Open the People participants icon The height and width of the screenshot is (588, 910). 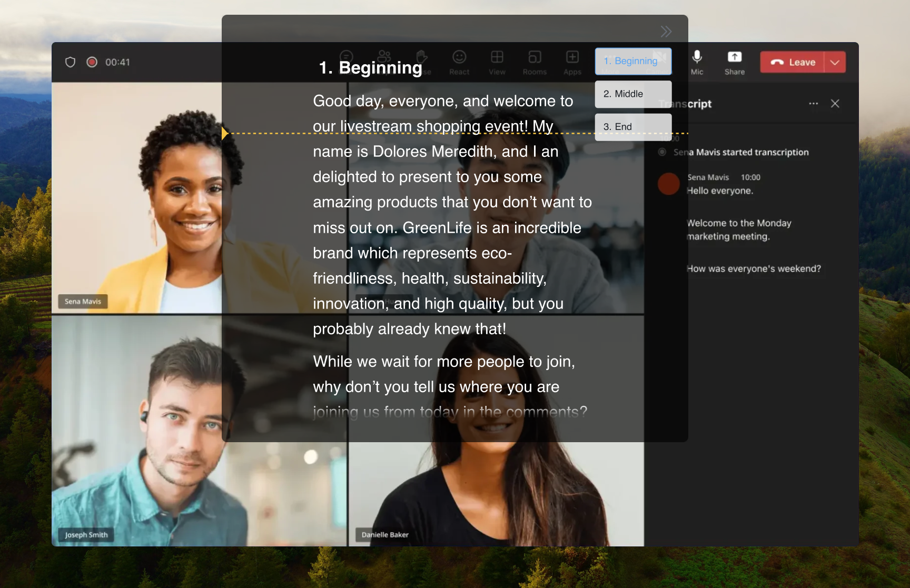(384, 57)
